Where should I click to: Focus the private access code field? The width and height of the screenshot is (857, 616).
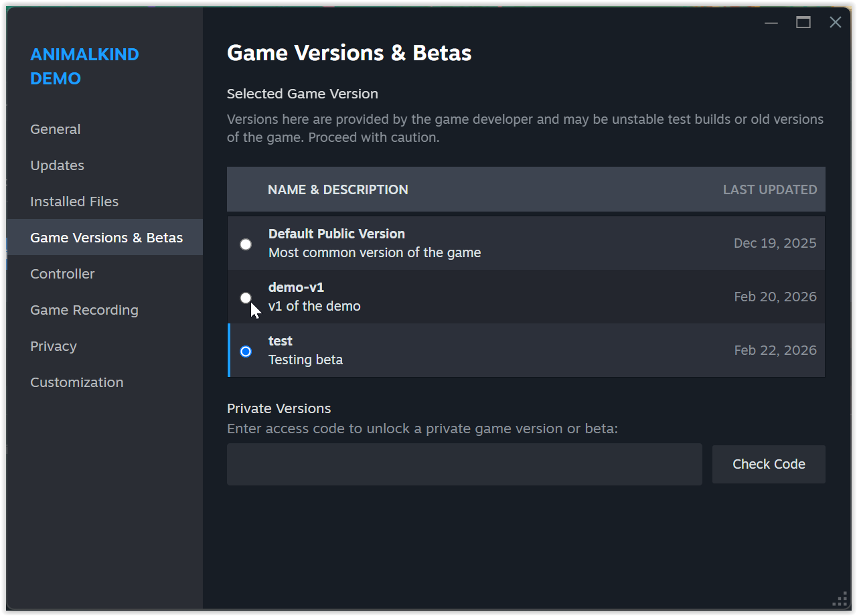coord(465,464)
